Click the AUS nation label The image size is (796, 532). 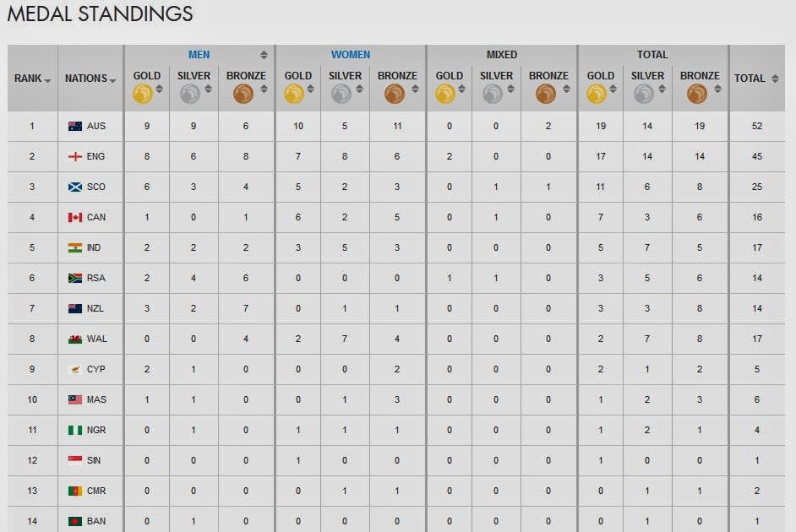click(x=96, y=127)
